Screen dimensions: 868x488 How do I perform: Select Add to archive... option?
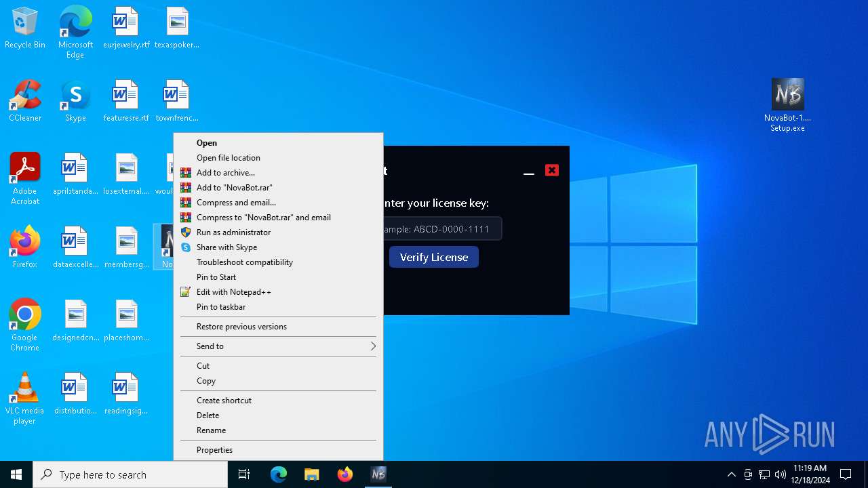pyautogui.click(x=278, y=173)
